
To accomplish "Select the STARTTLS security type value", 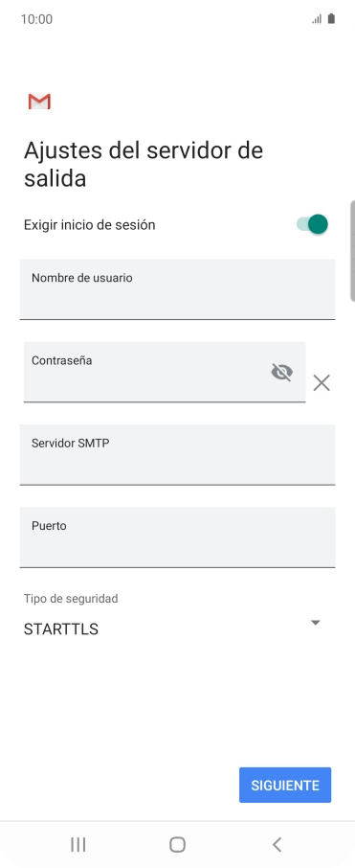I will pyautogui.click(x=61, y=629).
